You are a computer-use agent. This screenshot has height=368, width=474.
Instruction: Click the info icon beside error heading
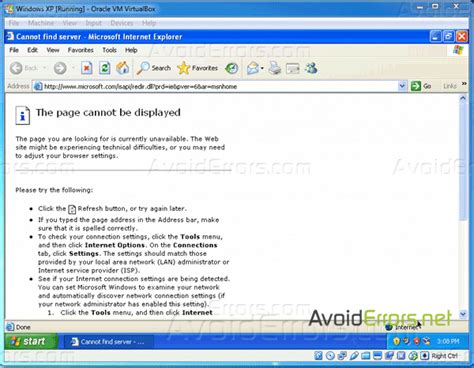pos(23,116)
